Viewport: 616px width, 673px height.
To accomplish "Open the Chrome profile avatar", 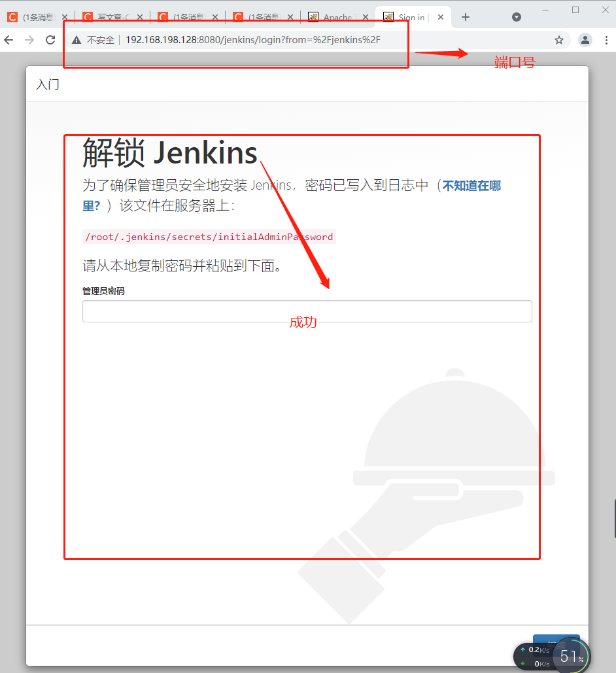I will coord(585,40).
